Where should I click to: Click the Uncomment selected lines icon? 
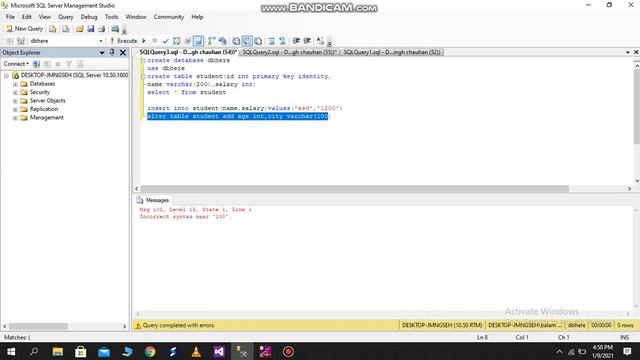pos(282,41)
